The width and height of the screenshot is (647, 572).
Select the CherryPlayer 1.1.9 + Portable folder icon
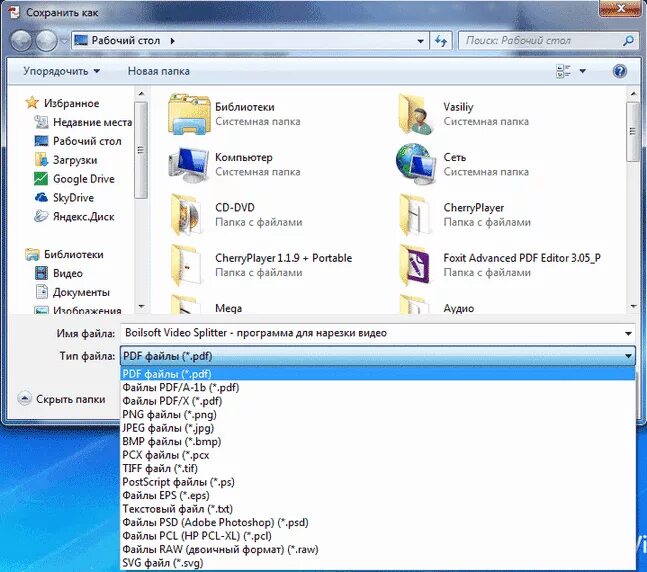tap(187, 265)
